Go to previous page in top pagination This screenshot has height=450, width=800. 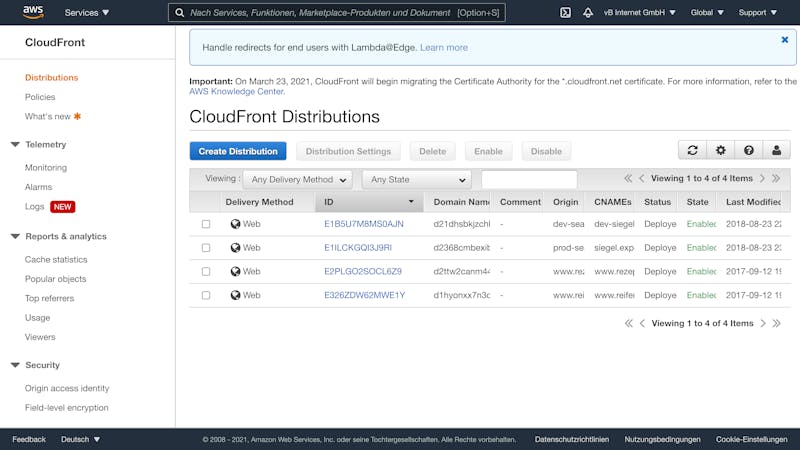point(641,178)
